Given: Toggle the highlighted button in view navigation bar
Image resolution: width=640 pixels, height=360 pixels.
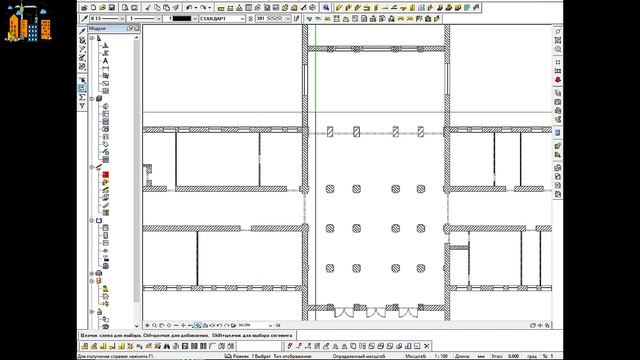Looking at the screenshot, I should (x=198, y=325).
